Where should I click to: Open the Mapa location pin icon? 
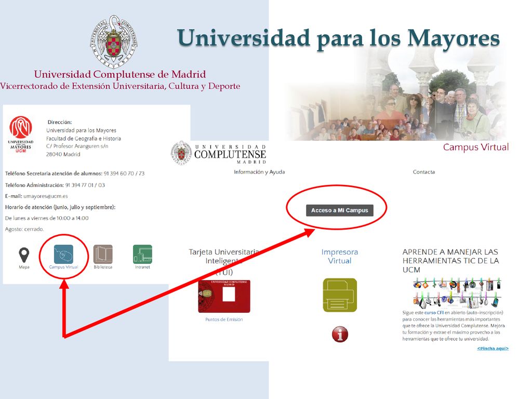click(x=24, y=255)
